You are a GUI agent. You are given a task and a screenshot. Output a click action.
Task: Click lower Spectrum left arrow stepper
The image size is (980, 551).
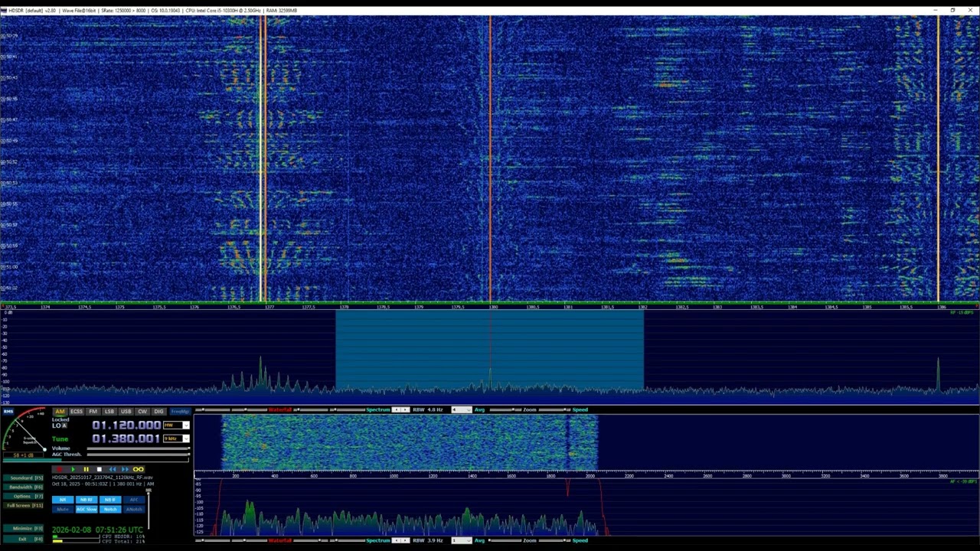(396, 541)
